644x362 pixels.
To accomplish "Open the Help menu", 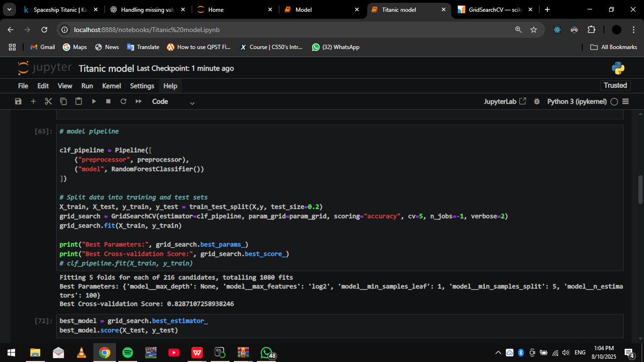I will (170, 86).
